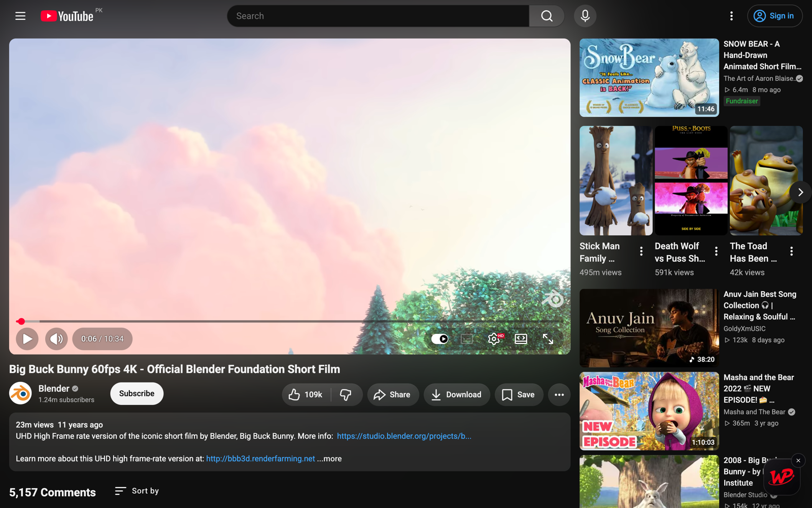The image size is (812, 508).
Task: Open GoldyXmUSIC channel name
Action: coord(745,329)
